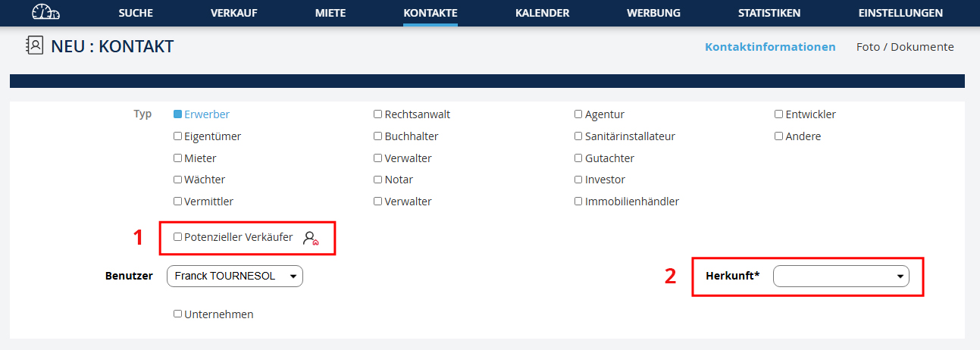Open the EINSTELLUNGEN menu
The image size is (980, 350).
click(900, 13)
